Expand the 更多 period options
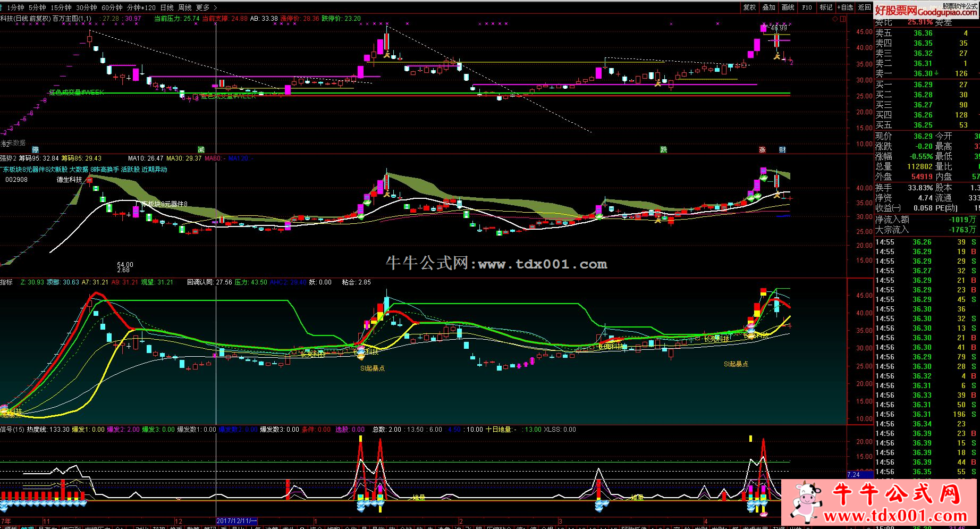Screen dimensions: 980x529 pyautogui.click(x=202, y=7)
